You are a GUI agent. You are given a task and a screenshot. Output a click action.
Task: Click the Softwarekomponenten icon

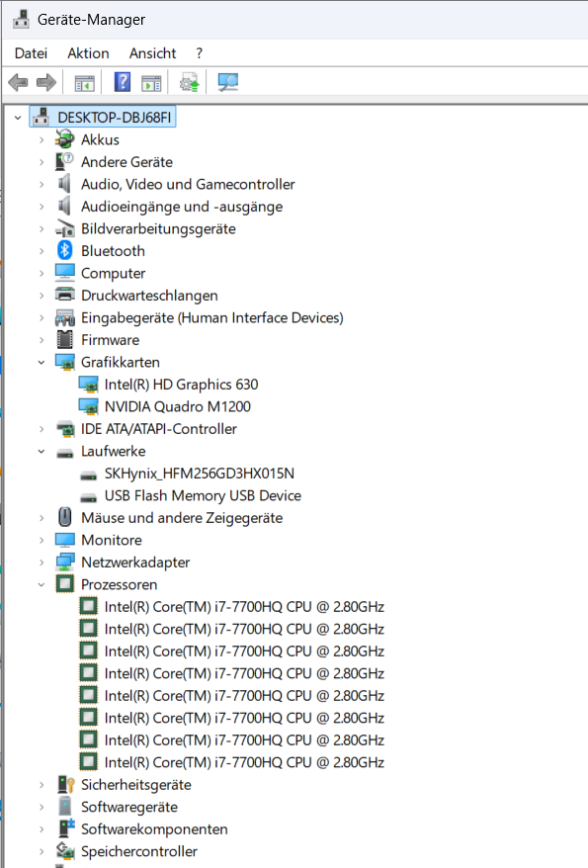[65, 828]
